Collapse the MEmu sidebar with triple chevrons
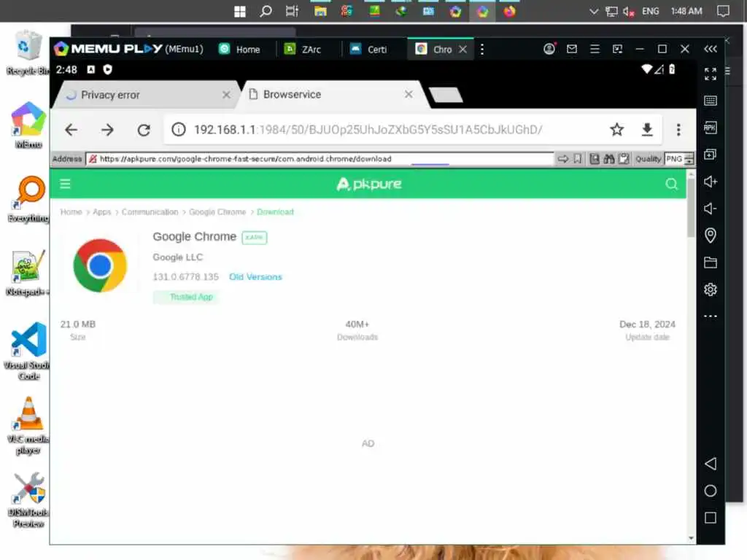Screen dimensions: 747x560 [711, 49]
